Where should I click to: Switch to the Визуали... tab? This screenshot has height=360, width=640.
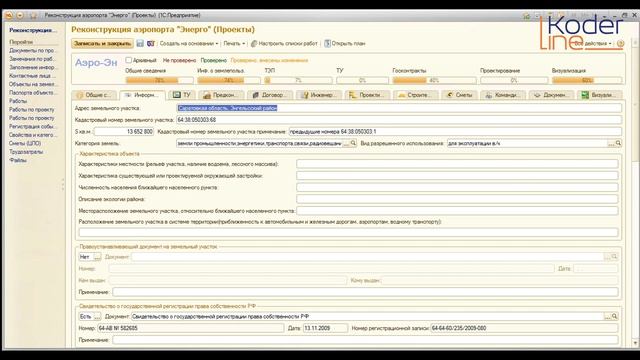[600, 95]
